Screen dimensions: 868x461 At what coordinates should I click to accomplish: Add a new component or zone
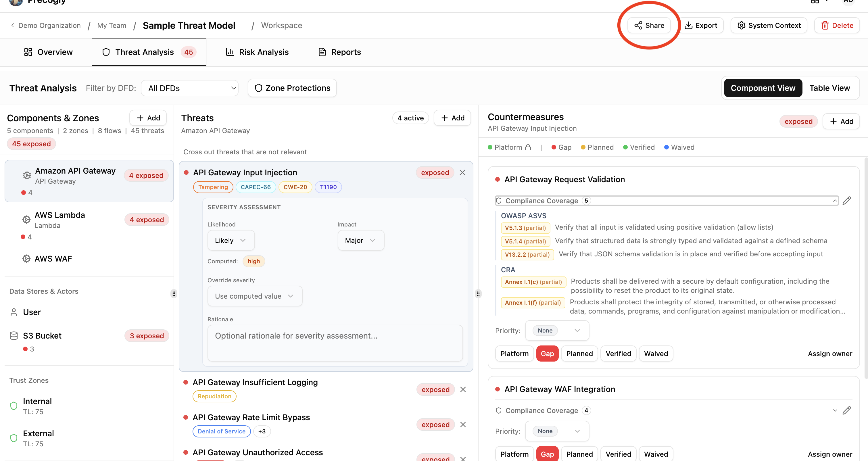pos(148,118)
